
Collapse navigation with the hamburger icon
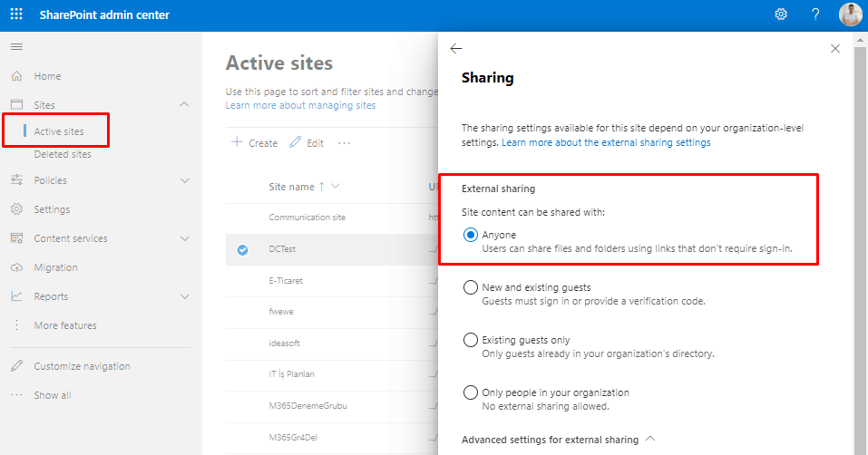click(16, 46)
